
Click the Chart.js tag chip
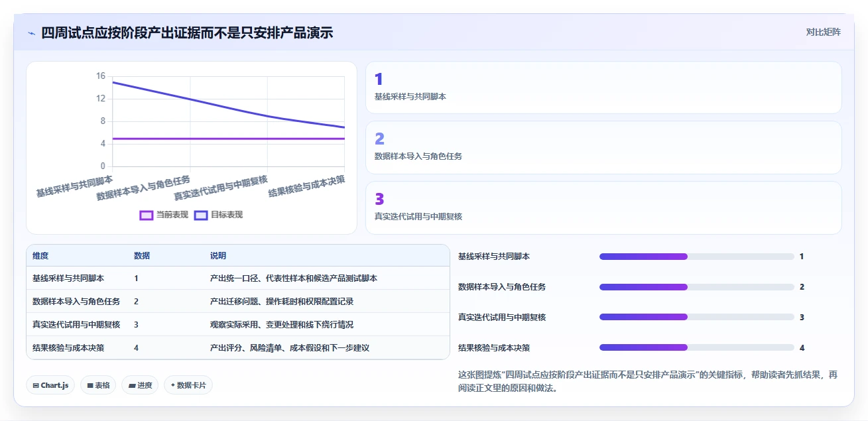50,385
